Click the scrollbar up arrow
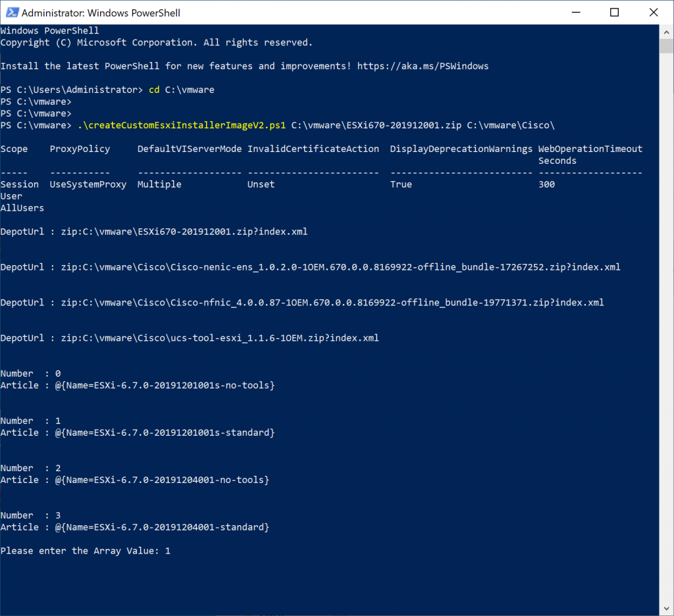 (666, 32)
